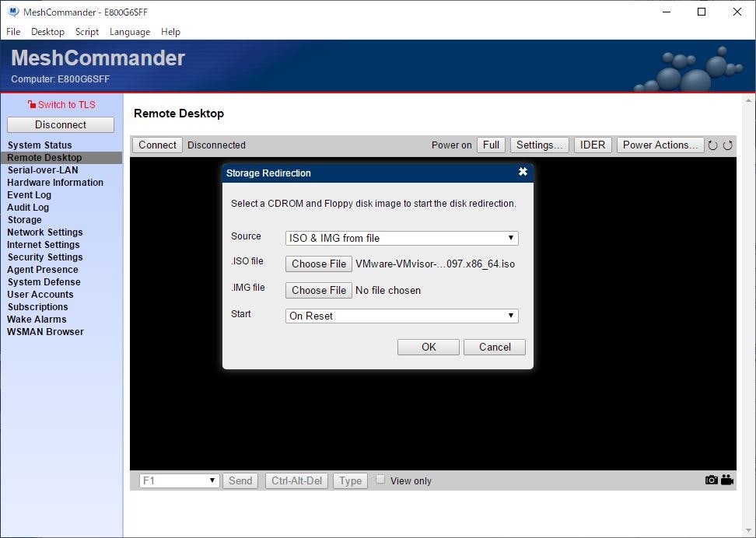Select System Status in sidebar
Image resolution: width=756 pixels, height=538 pixels.
[40, 145]
